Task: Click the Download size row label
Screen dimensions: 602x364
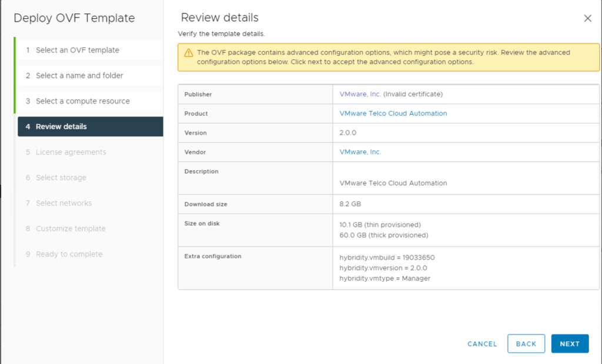Action: click(206, 204)
